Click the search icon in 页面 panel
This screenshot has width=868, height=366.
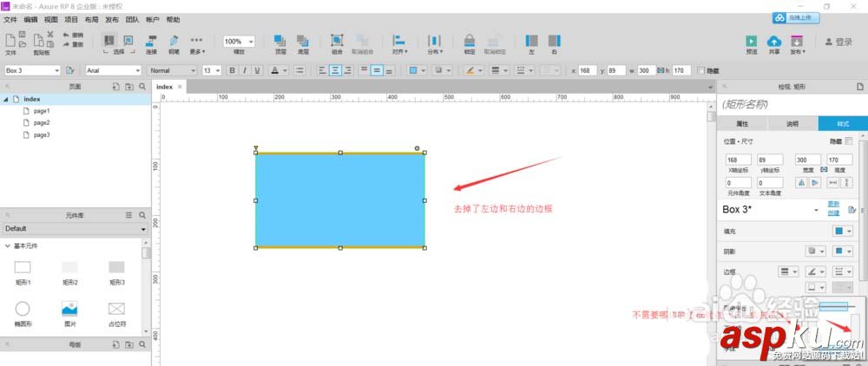(x=142, y=87)
